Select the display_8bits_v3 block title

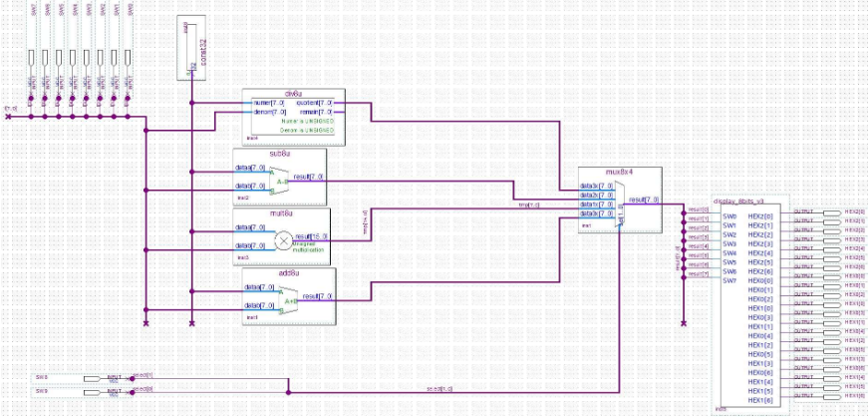click(747, 201)
